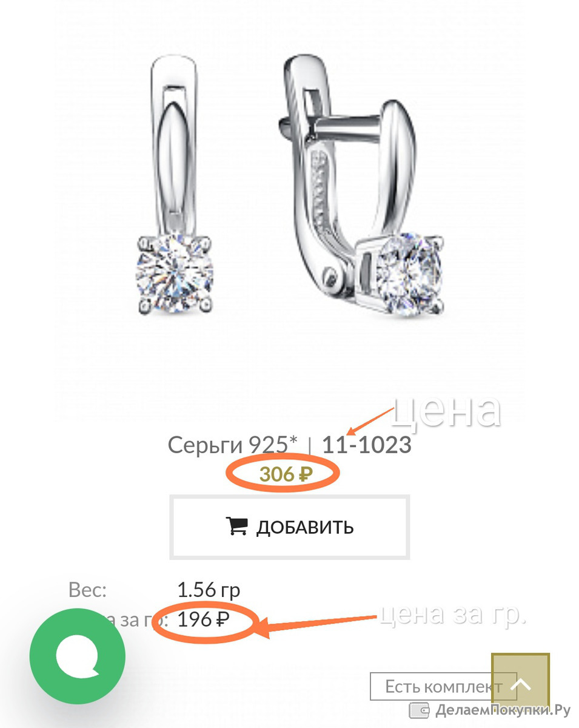This screenshot has width=579, height=728.
Task: Click the ruble sign after 306
Action: tap(305, 474)
